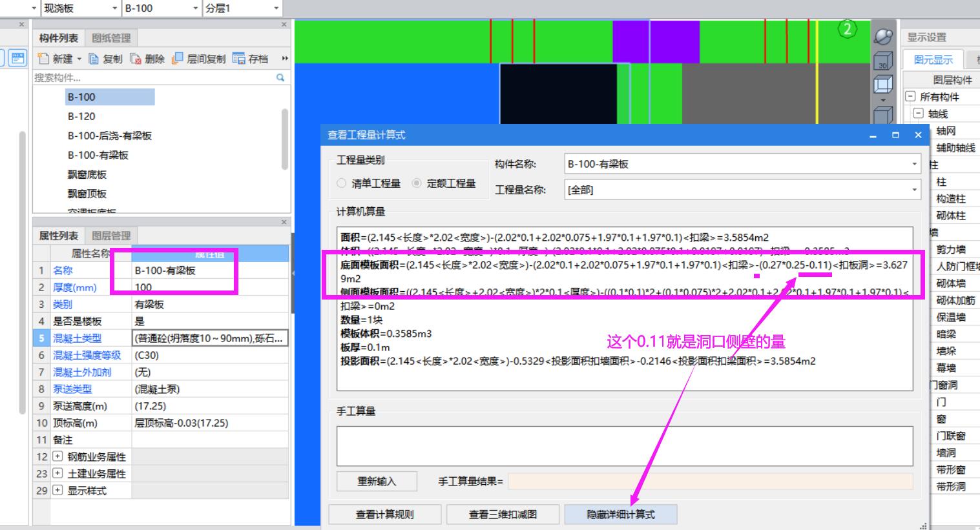Click the toolbar overflow arrows in component list
Screen dimensions: 980x530
click(284, 59)
